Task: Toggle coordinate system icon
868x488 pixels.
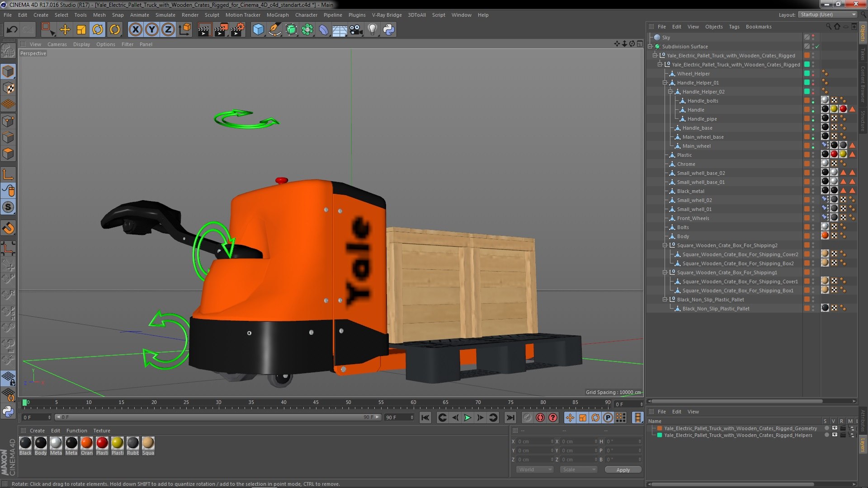Action: [x=185, y=30]
